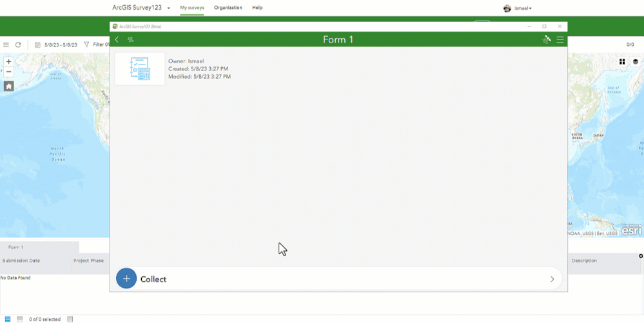Reset map to home extent
The image size is (644, 324).
point(8,86)
